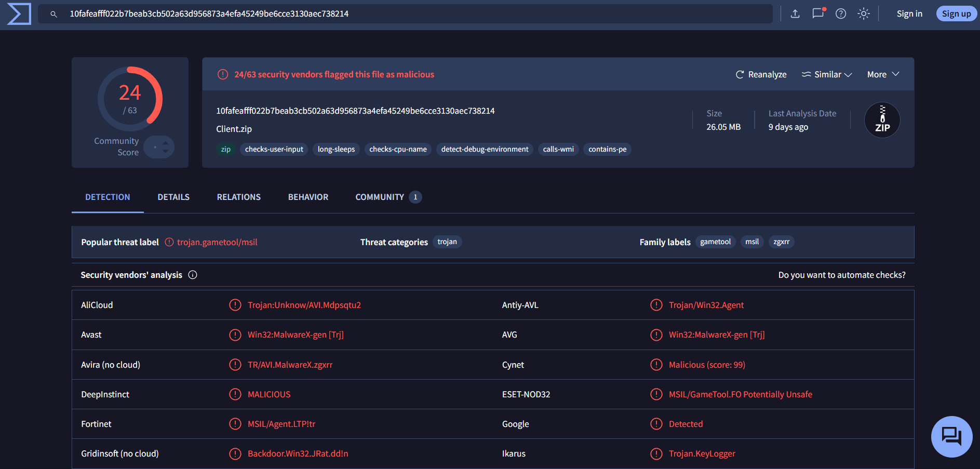Viewport: 980px width, 469px height.
Task: Click the alert icon next to Google detection
Action: coord(656,424)
